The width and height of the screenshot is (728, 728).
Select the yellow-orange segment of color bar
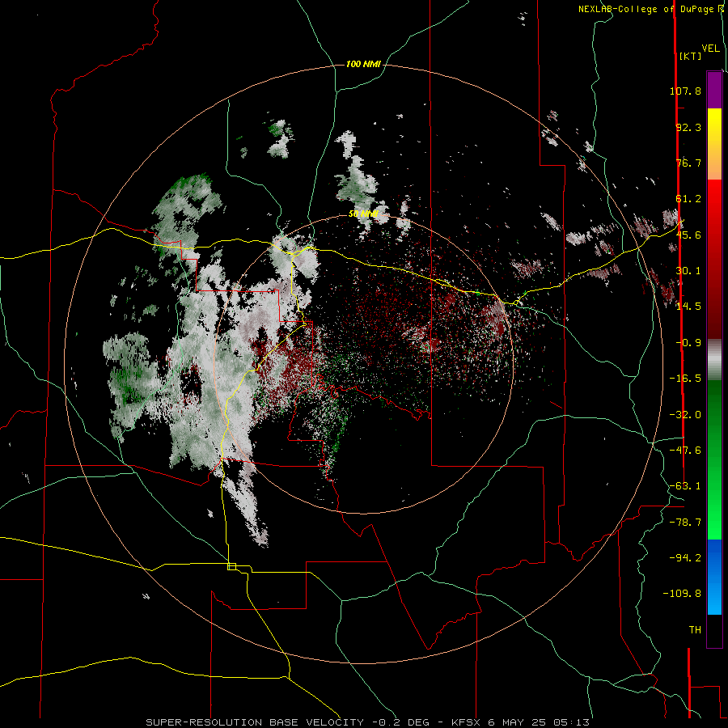714,144
